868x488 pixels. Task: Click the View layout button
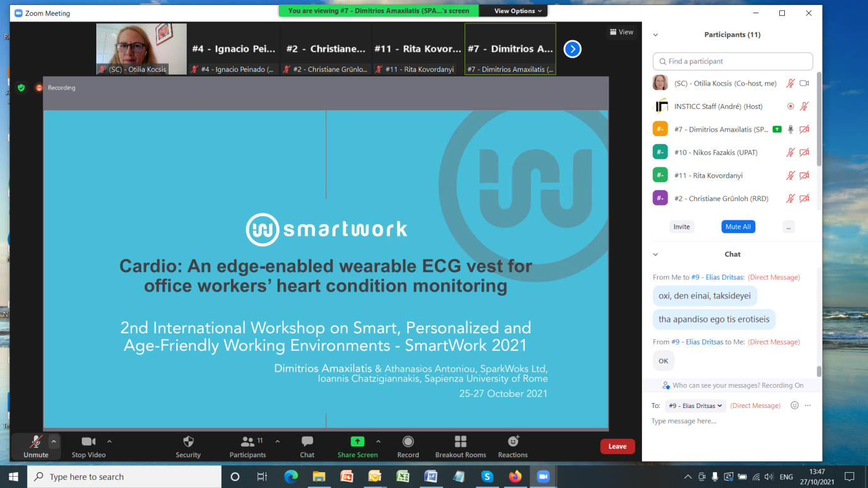[x=621, y=32]
